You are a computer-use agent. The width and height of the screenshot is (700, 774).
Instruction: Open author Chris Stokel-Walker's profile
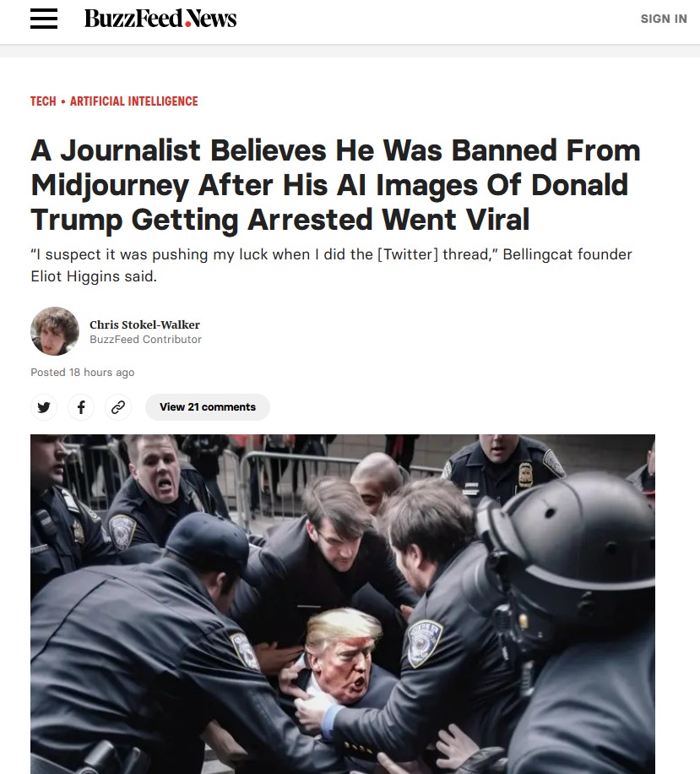[x=144, y=324]
